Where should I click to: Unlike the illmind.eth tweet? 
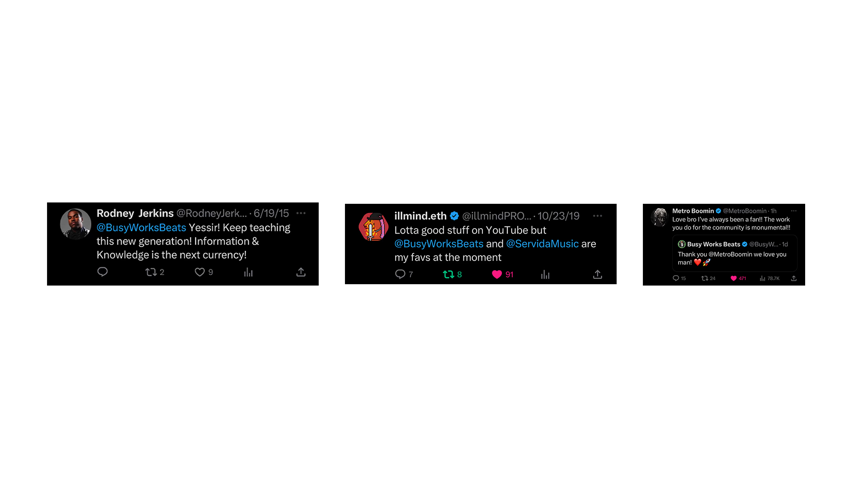pos(502,274)
